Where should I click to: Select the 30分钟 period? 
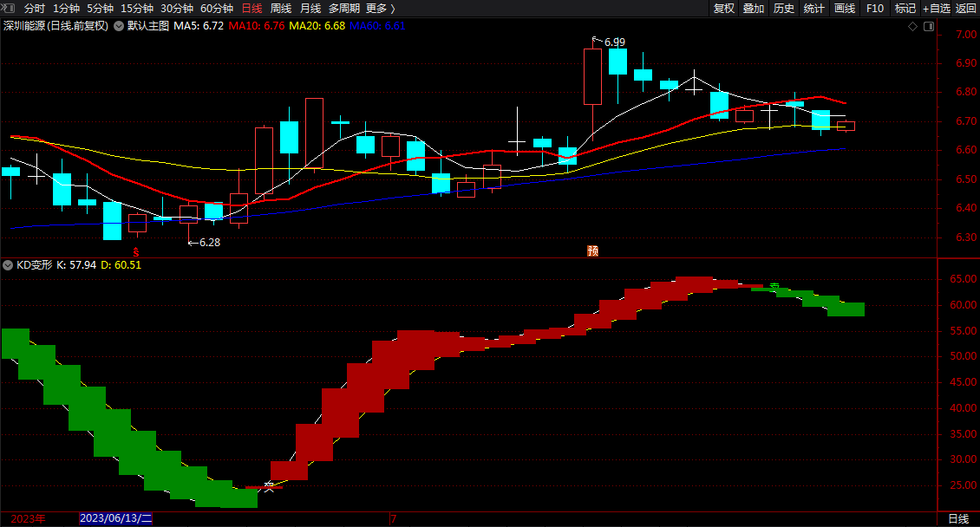[177, 8]
